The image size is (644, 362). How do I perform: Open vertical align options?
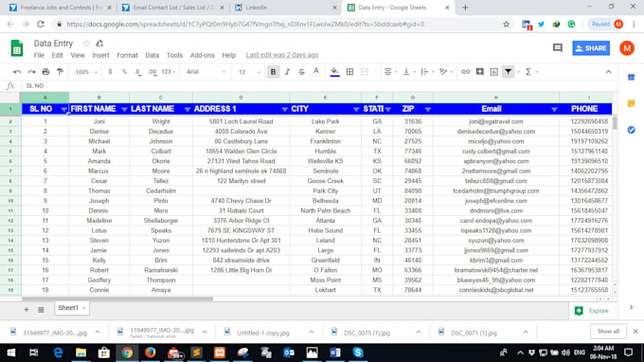point(409,72)
